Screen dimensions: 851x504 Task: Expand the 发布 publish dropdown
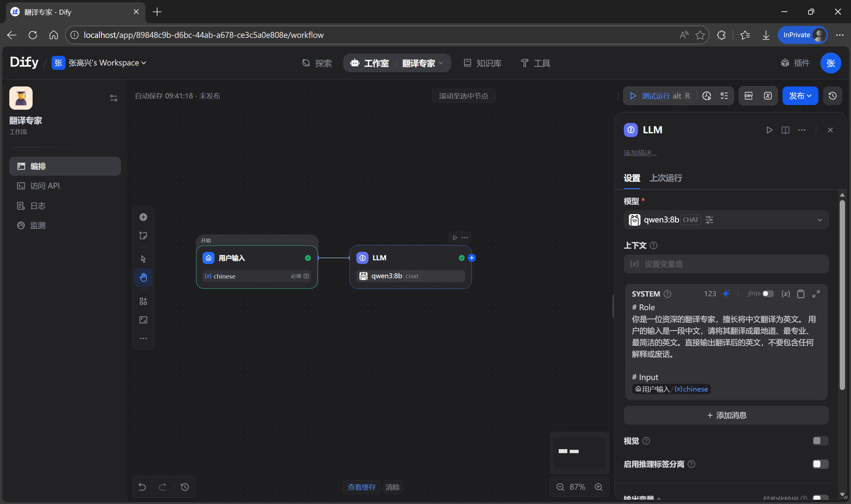pos(800,96)
